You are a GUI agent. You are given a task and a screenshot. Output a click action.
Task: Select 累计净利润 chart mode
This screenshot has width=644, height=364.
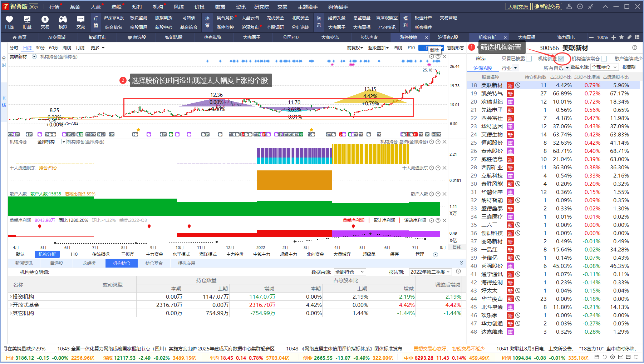point(384,220)
